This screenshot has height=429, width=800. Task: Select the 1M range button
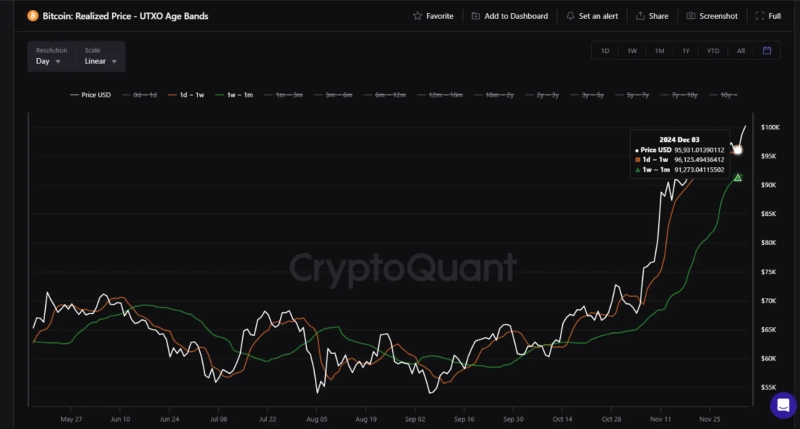pos(659,50)
